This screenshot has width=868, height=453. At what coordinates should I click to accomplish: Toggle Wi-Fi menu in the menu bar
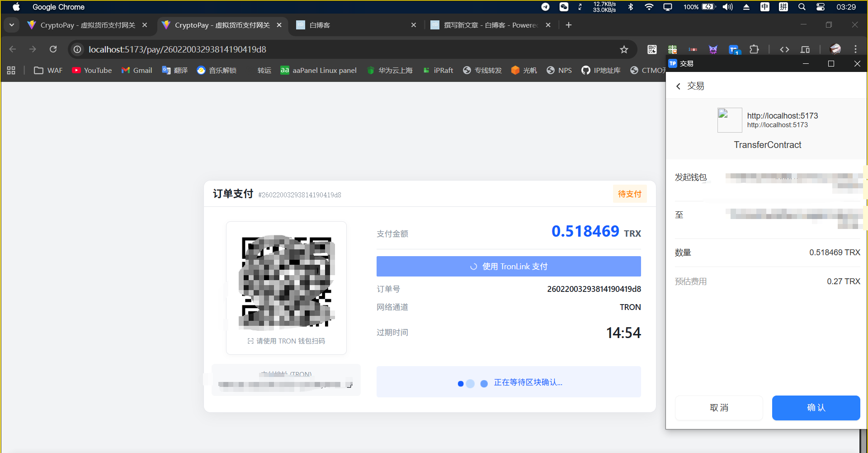(649, 7)
